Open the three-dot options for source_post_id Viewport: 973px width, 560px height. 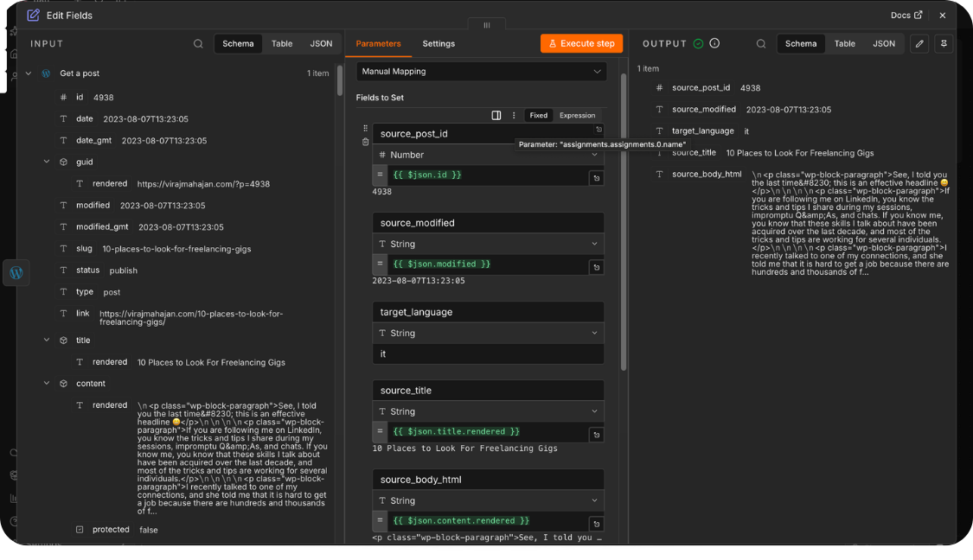point(513,115)
